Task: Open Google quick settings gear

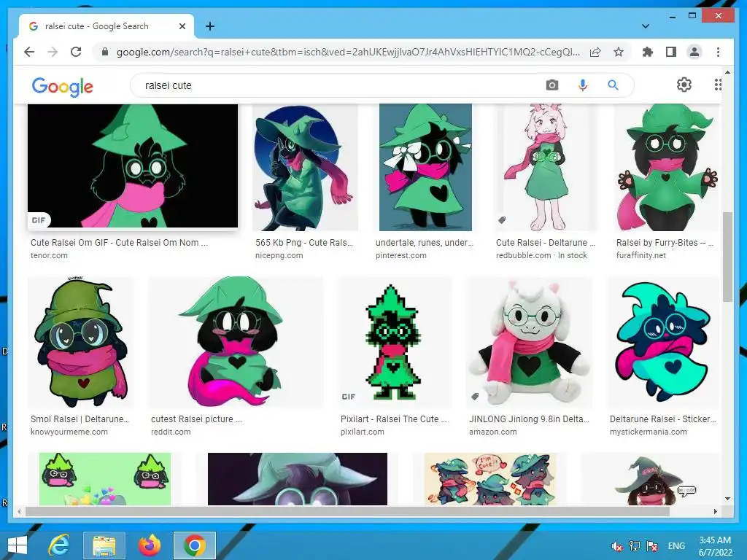Action: point(684,85)
